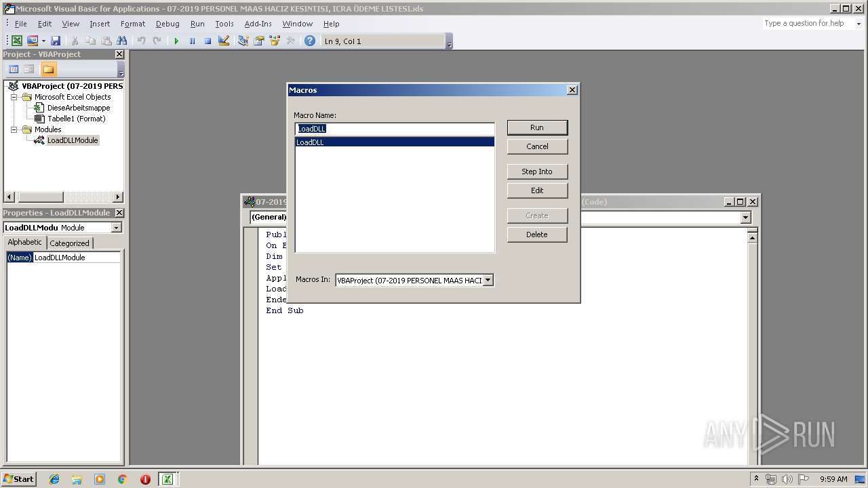868x488 pixels.
Task: Click Type a question for help box
Action: pyautogui.click(x=807, y=23)
